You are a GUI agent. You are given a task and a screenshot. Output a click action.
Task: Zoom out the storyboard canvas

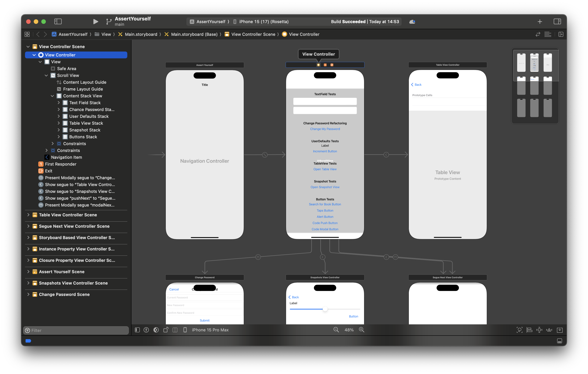click(336, 330)
